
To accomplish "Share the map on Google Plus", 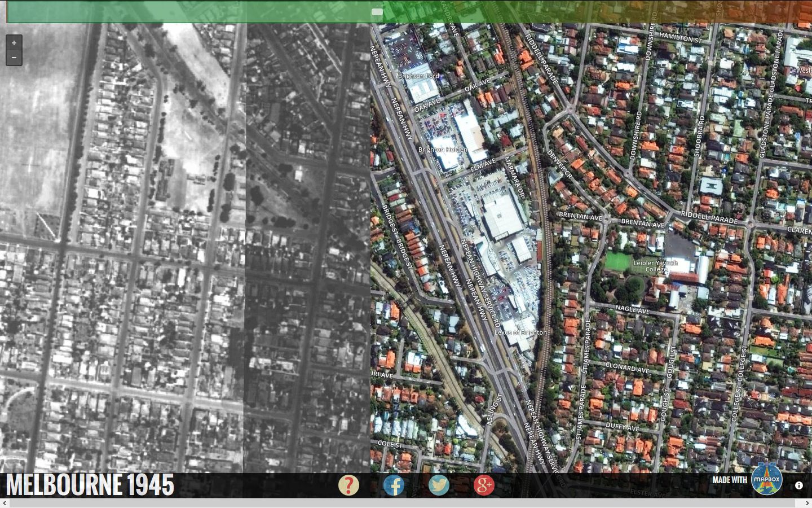I will (484, 485).
